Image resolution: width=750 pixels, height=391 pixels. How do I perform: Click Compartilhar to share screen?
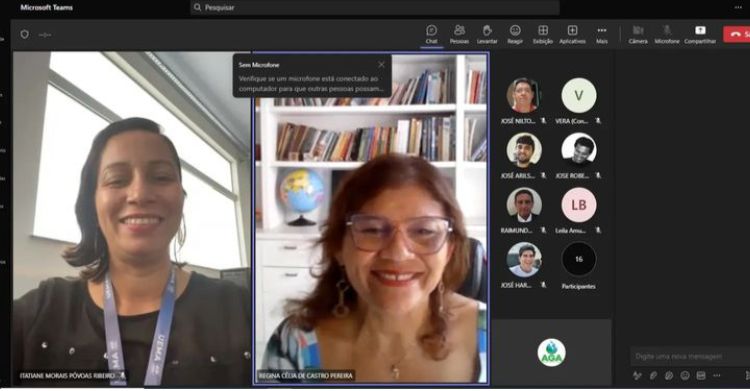point(700,34)
